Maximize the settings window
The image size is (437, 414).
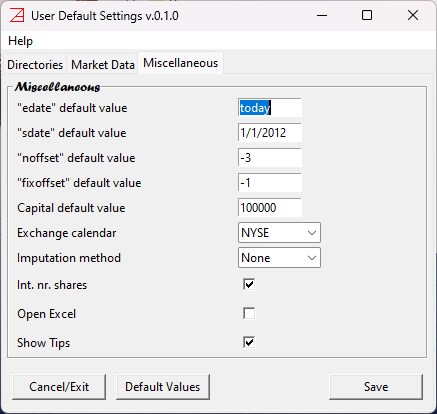(367, 15)
